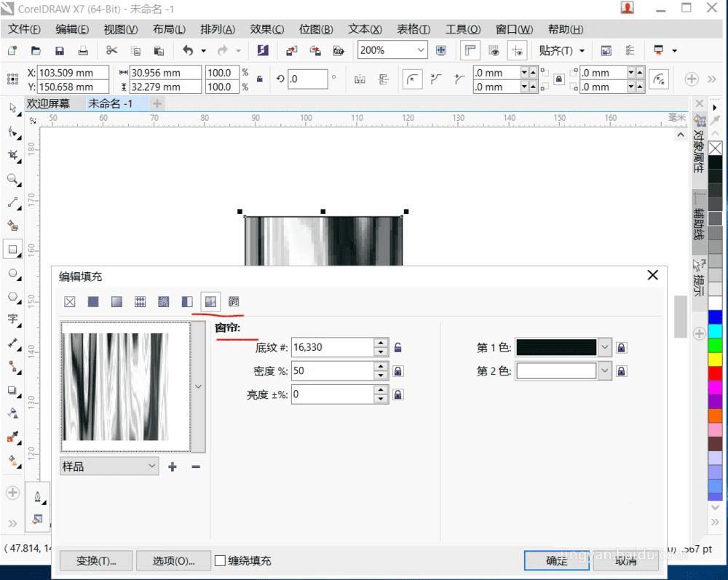
Task: Click the Zoom tool in the toolbox
Action: coord(13,179)
